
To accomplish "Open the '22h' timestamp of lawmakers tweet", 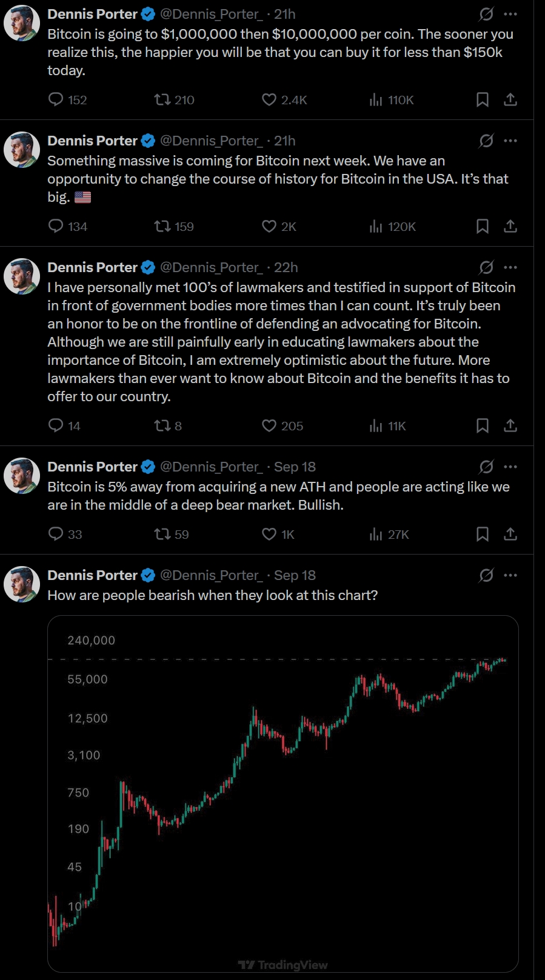I will click(286, 267).
